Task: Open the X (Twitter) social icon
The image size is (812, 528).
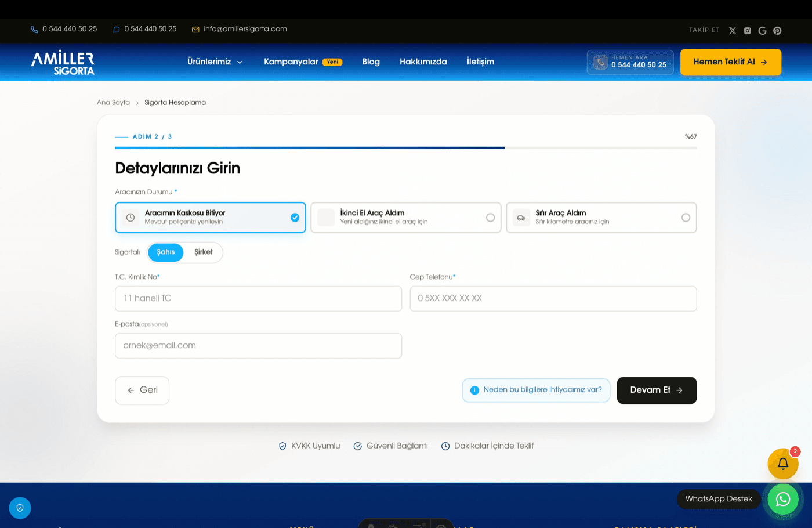Action: click(733, 31)
